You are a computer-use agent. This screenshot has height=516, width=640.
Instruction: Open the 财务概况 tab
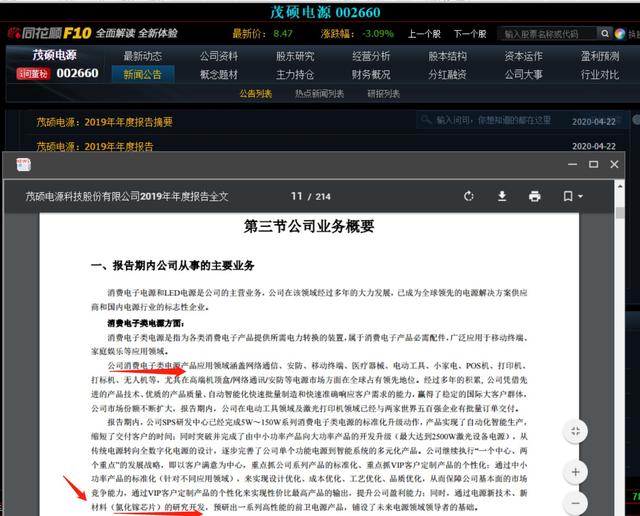(371, 74)
